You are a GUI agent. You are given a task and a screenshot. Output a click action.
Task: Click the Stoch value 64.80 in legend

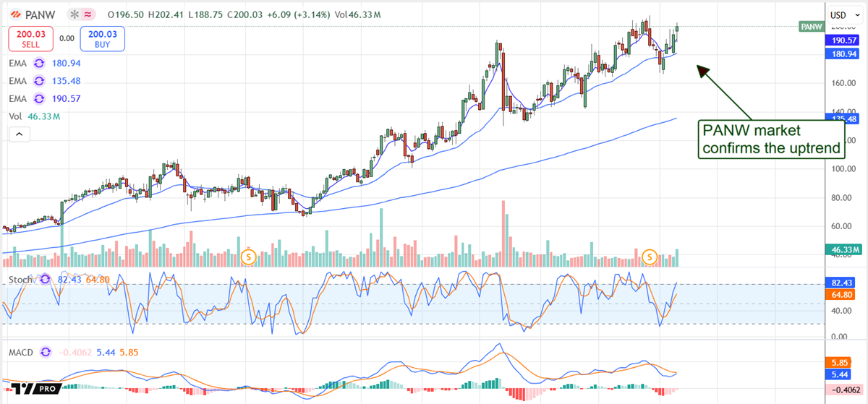coord(96,279)
